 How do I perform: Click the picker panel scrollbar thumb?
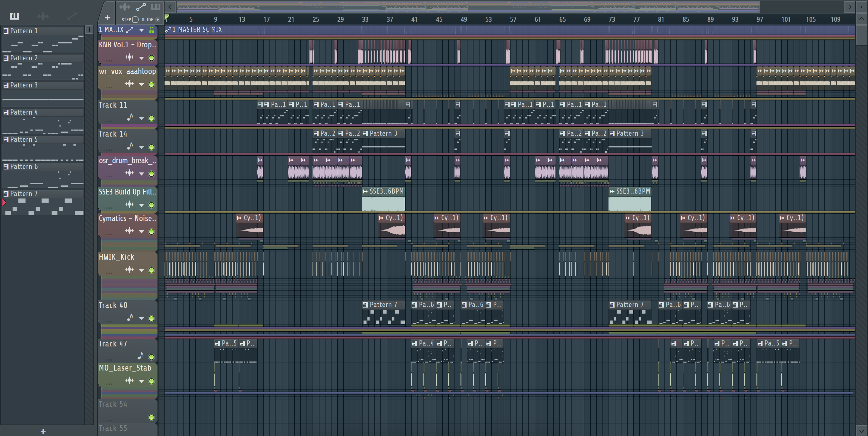(89, 30)
